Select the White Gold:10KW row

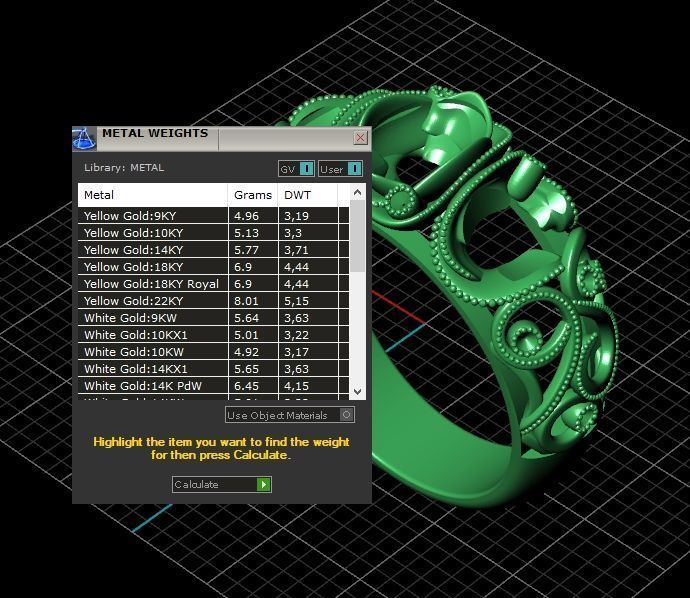click(213, 352)
